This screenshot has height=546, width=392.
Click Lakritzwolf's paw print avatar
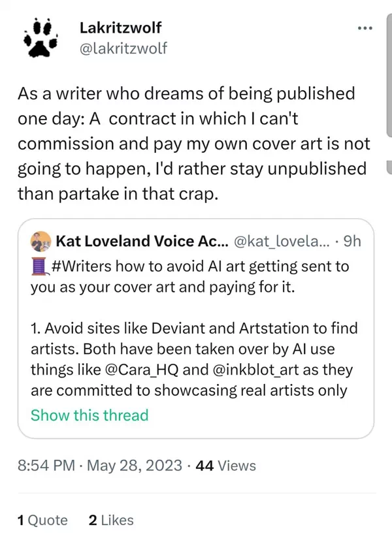[x=41, y=38]
